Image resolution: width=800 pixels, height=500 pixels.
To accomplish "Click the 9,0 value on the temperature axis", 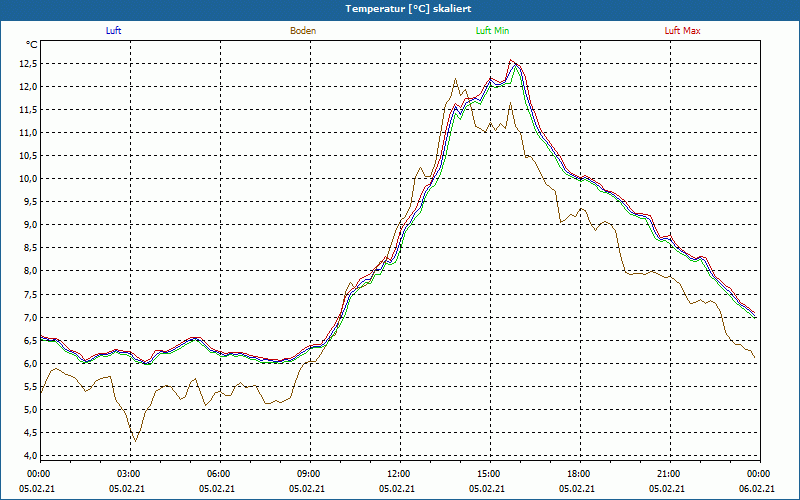I will click(30, 224).
